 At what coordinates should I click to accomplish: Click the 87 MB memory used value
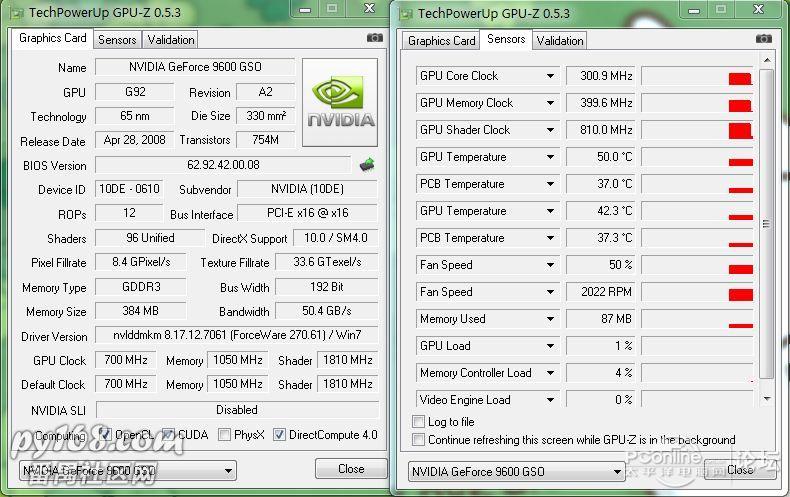click(601, 319)
